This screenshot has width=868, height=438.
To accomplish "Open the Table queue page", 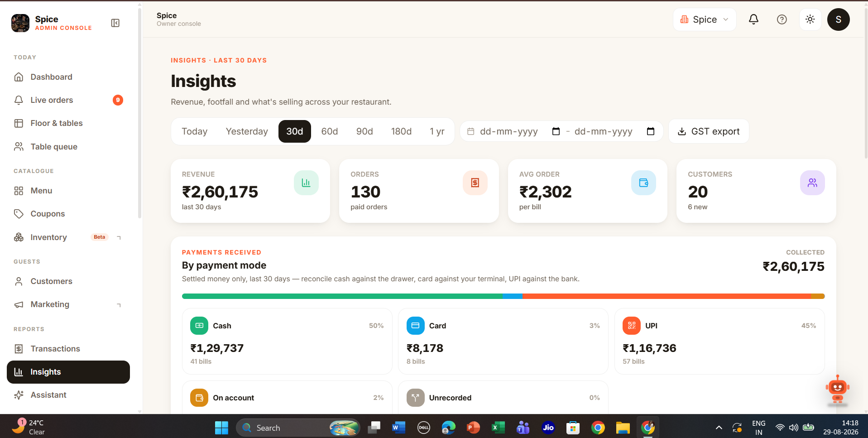I will pos(68,147).
